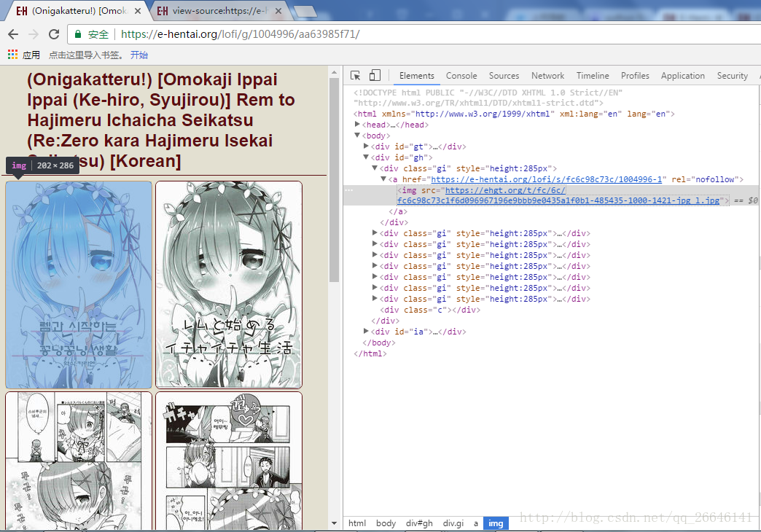Click the gallery title heading text
The width and height of the screenshot is (761, 532).
click(x=161, y=120)
